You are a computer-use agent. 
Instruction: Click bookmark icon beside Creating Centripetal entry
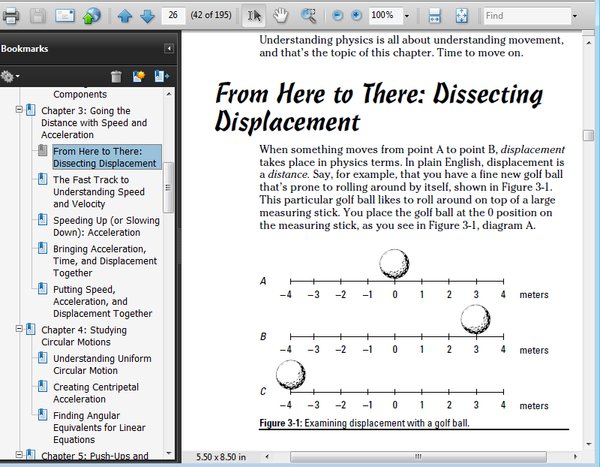tap(43, 386)
